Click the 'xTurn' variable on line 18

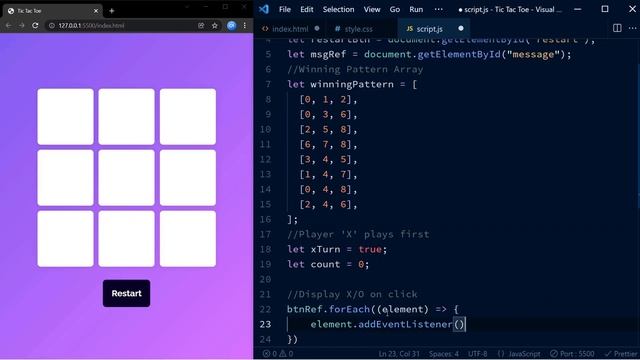point(325,249)
